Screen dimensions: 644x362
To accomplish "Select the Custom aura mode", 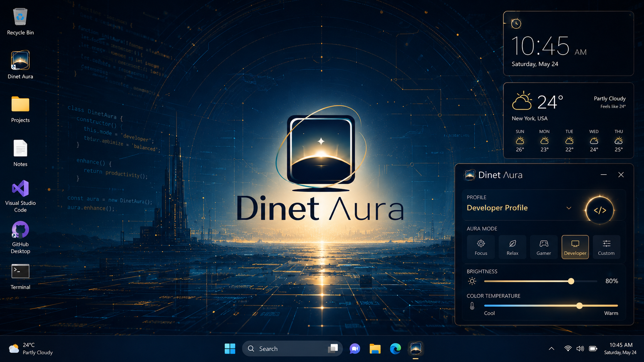I will 606,247.
